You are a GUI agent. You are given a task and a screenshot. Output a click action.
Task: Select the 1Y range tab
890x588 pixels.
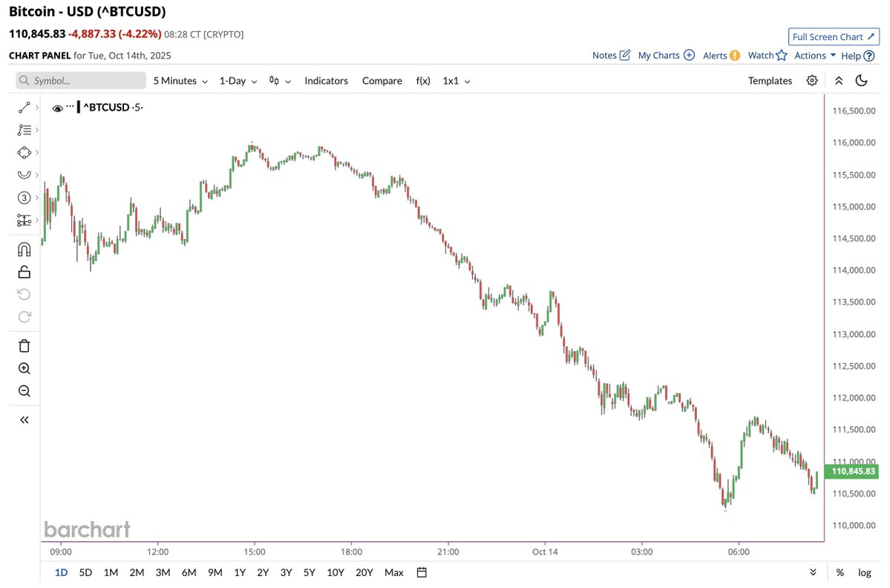[x=240, y=572]
